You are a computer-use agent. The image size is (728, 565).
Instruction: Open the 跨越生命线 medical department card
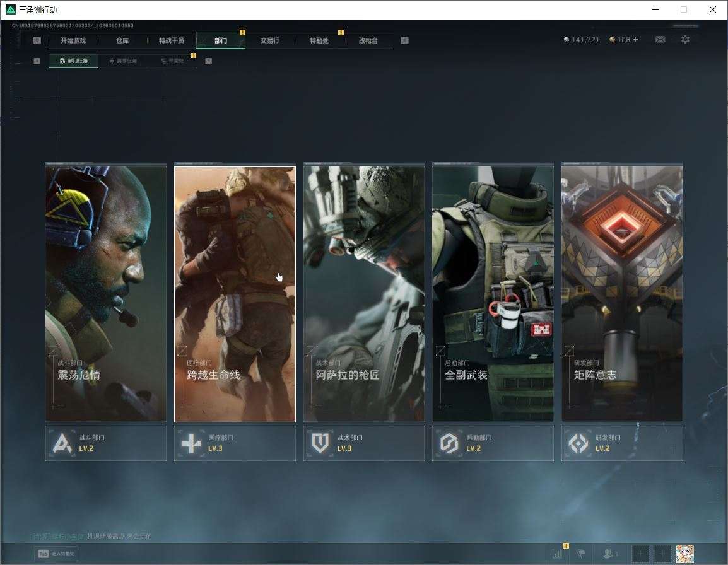coord(235,293)
